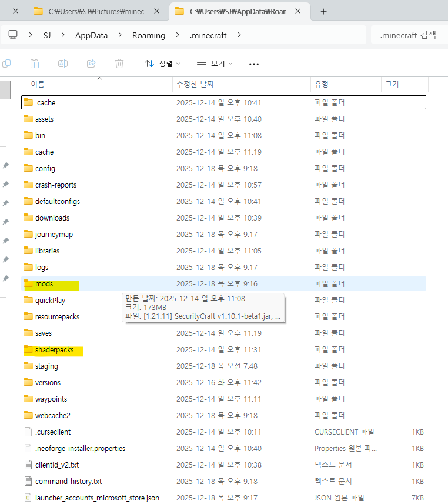The height and width of the screenshot is (504, 448).
Task: Go to SJ in the breadcrumb path
Action: [47, 35]
